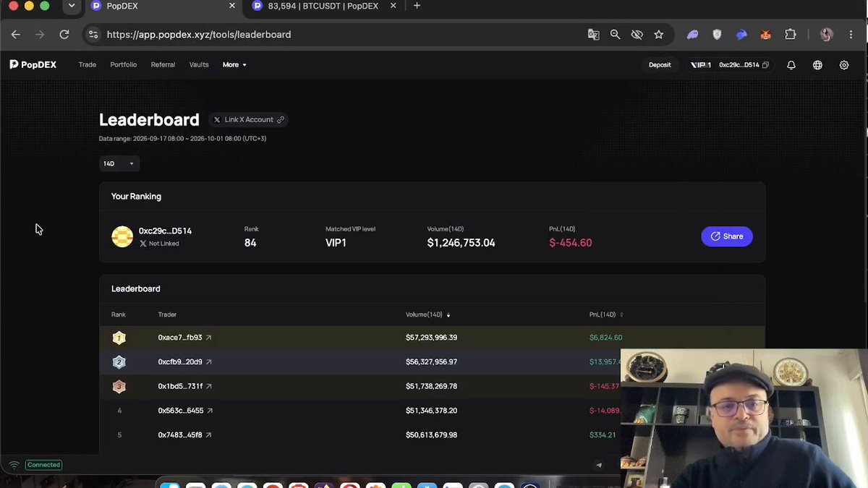Click the paper-plane icon near the bottom
Screen dimensions: 868x488
[598, 465]
